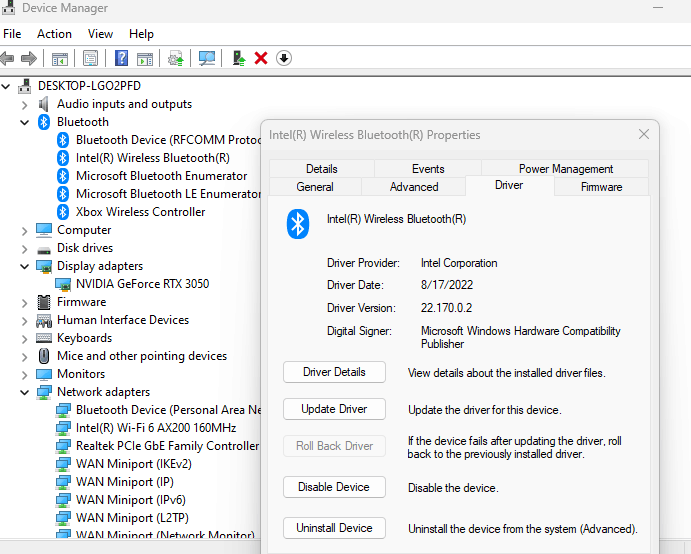Expand Audio inputs and outputs
This screenshot has width=691, height=554.
coord(24,105)
